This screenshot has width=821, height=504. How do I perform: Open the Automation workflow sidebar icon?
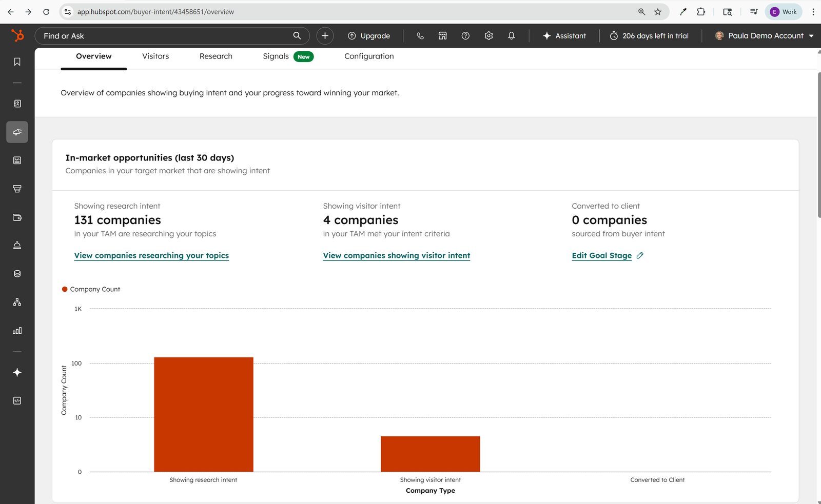17,302
